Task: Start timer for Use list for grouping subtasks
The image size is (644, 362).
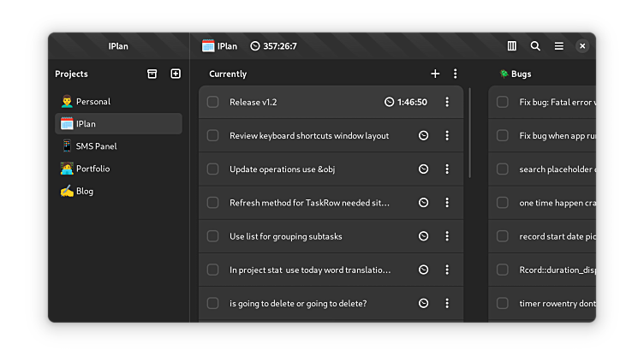Action: click(423, 236)
